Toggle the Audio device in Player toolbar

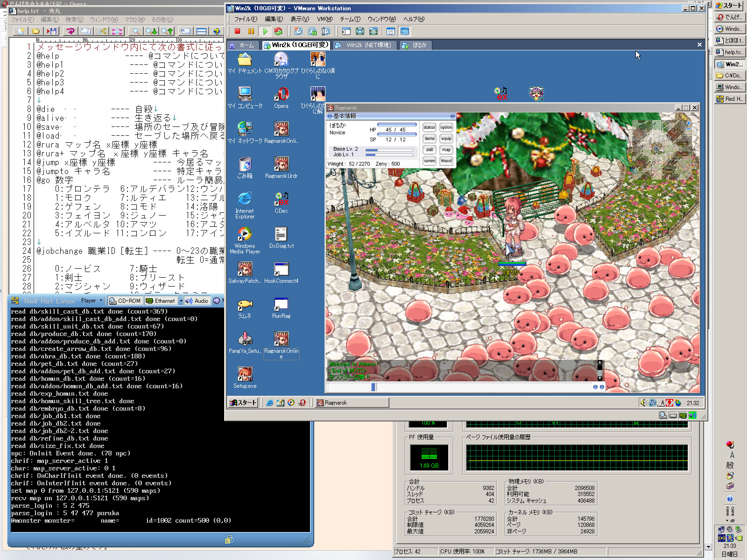197,301
